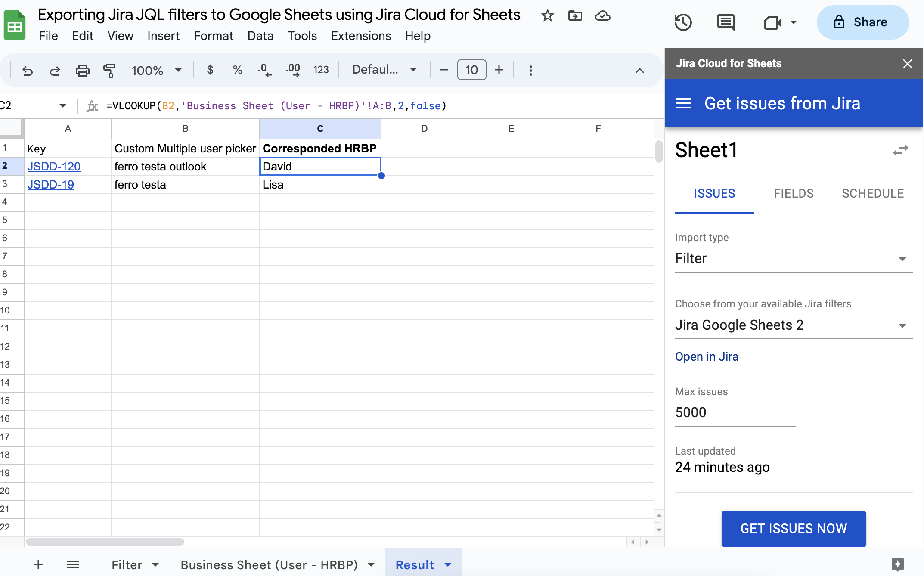Format as currency with dollar icon

tap(210, 70)
